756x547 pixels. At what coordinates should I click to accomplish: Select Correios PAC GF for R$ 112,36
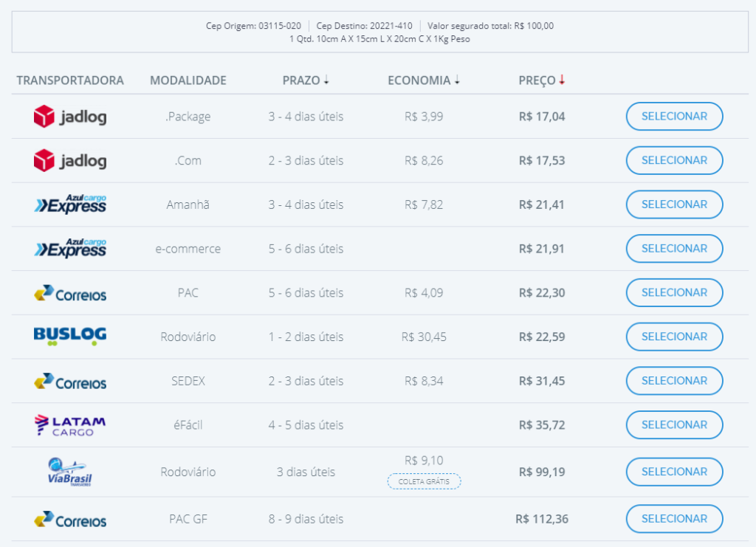(674, 519)
